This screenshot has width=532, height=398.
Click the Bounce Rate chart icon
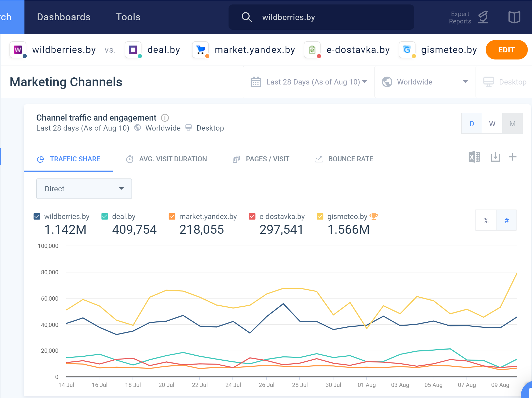(x=319, y=159)
